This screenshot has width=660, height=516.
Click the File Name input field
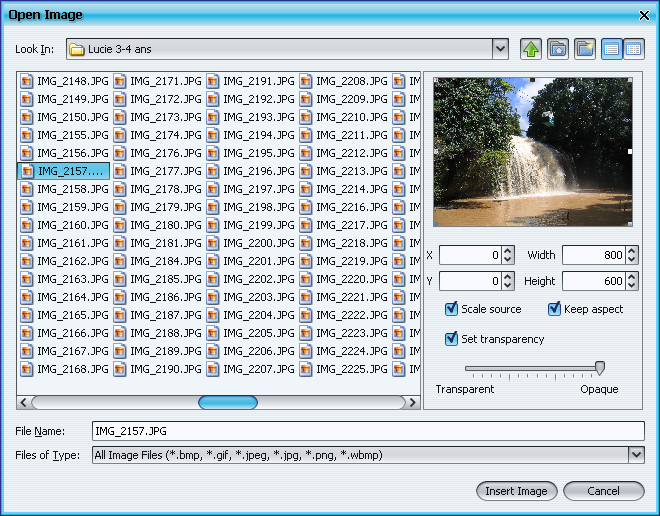pos(368,431)
